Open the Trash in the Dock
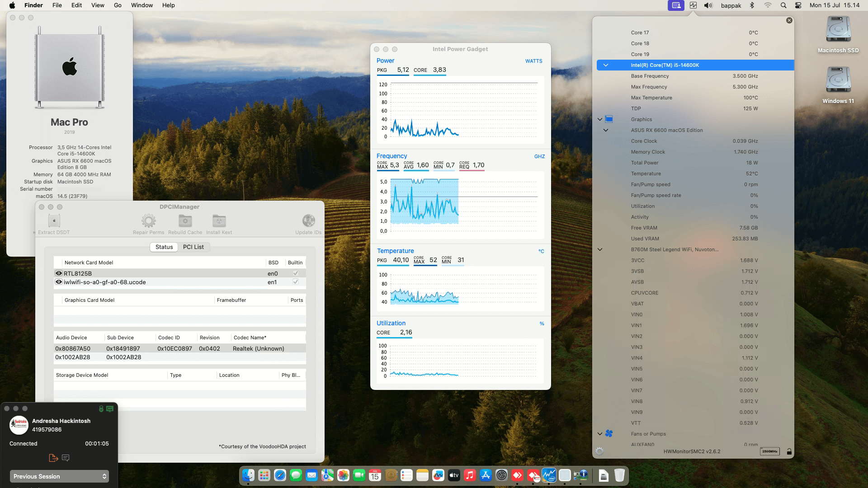Screen dimensions: 868x488 click(x=619, y=475)
